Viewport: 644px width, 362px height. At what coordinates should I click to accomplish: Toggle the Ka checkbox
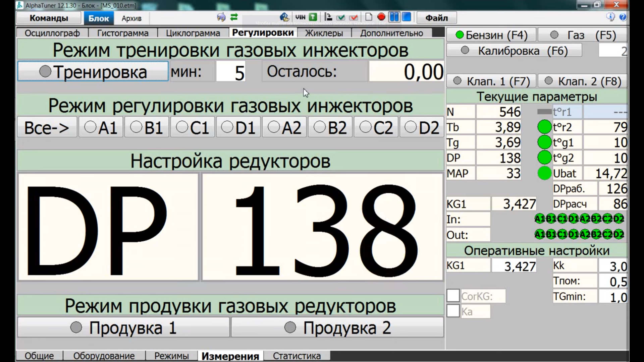tap(453, 311)
